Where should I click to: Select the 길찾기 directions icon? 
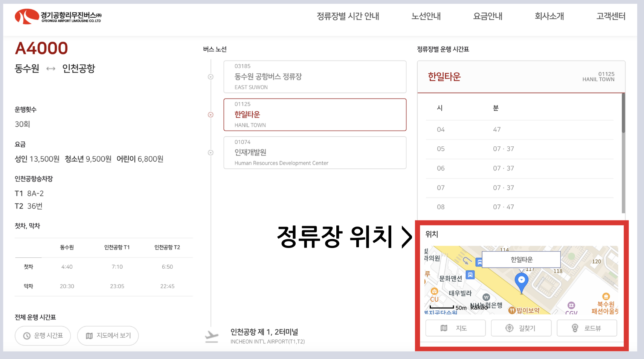coord(510,328)
